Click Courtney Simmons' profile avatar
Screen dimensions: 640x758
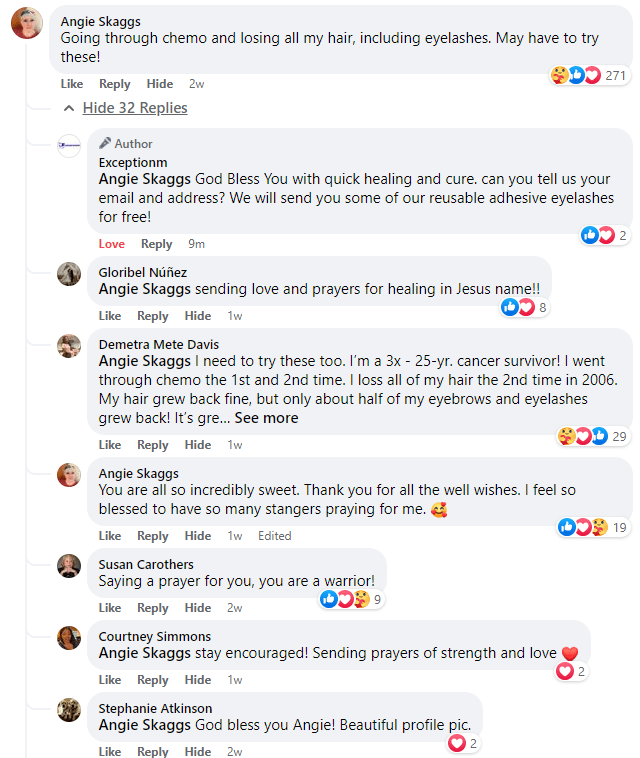69,638
